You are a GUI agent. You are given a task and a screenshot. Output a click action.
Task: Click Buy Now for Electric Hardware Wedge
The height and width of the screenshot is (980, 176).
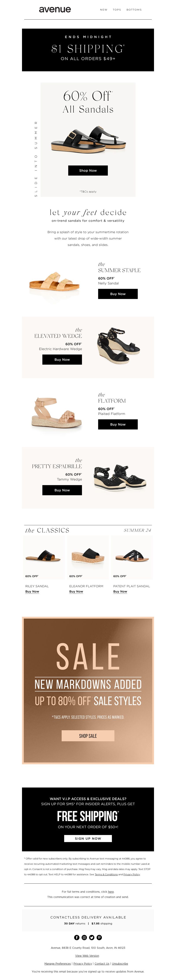coord(62,359)
